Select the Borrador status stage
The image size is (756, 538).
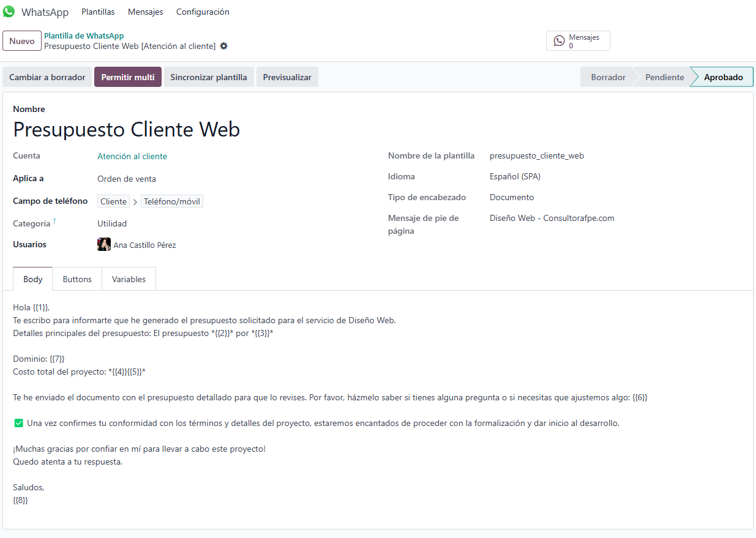[x=608, y=77]
